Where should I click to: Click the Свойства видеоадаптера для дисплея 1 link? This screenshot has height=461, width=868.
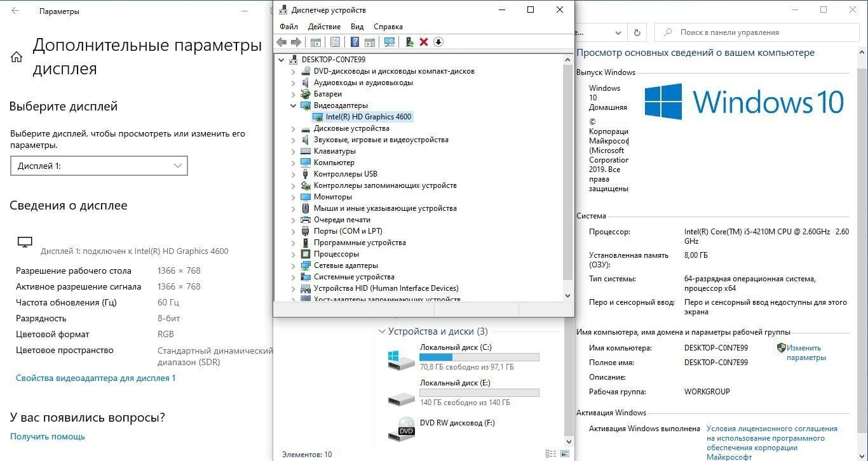pos(95,378)
